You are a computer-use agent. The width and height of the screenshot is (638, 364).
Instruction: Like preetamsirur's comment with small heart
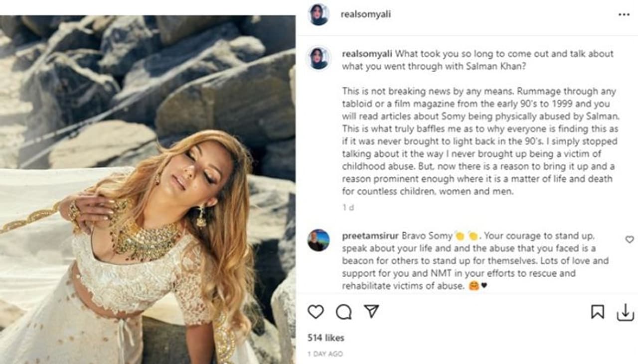tap(630, 240)
